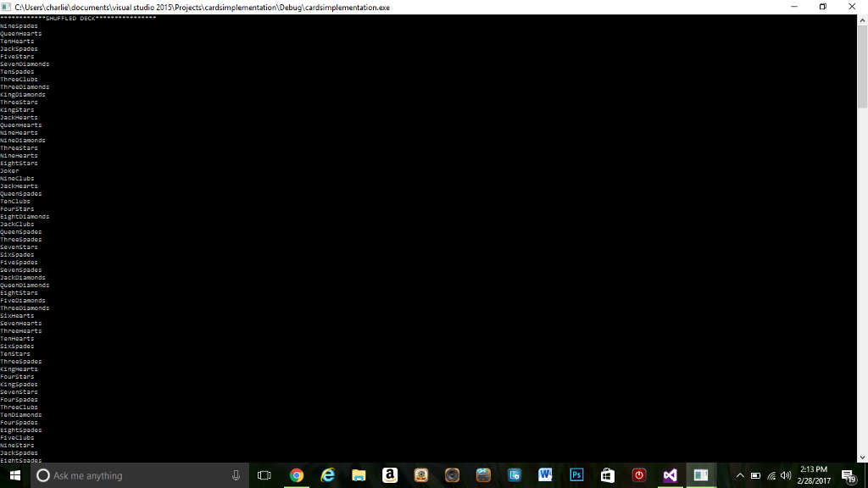868x488 pixels.
Task: Open the Amazon app from the taskbar
Action: coord(390,475)
